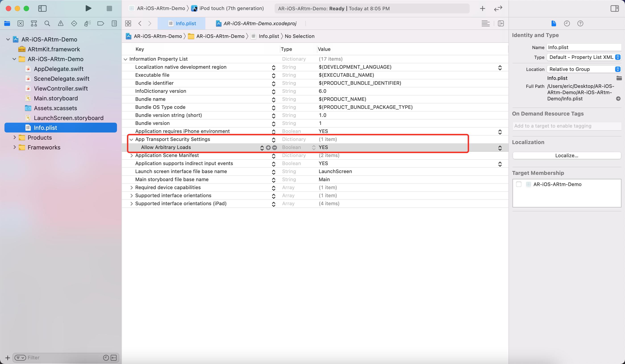Open the related items grid icon
This screenshot has height=364, width=625.
tap(128, 24)
